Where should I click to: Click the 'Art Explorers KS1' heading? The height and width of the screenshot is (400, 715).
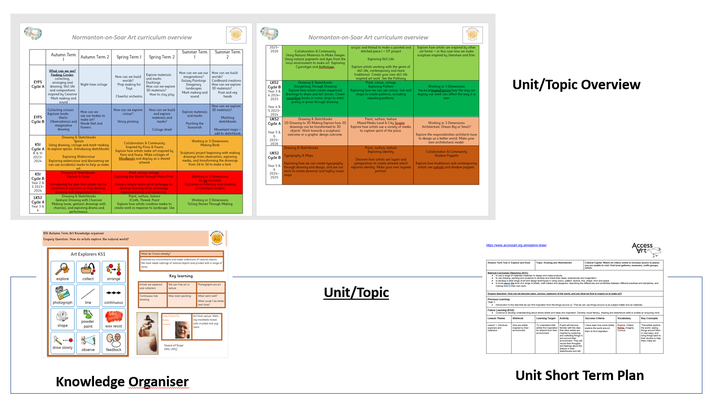click(88, 254)
